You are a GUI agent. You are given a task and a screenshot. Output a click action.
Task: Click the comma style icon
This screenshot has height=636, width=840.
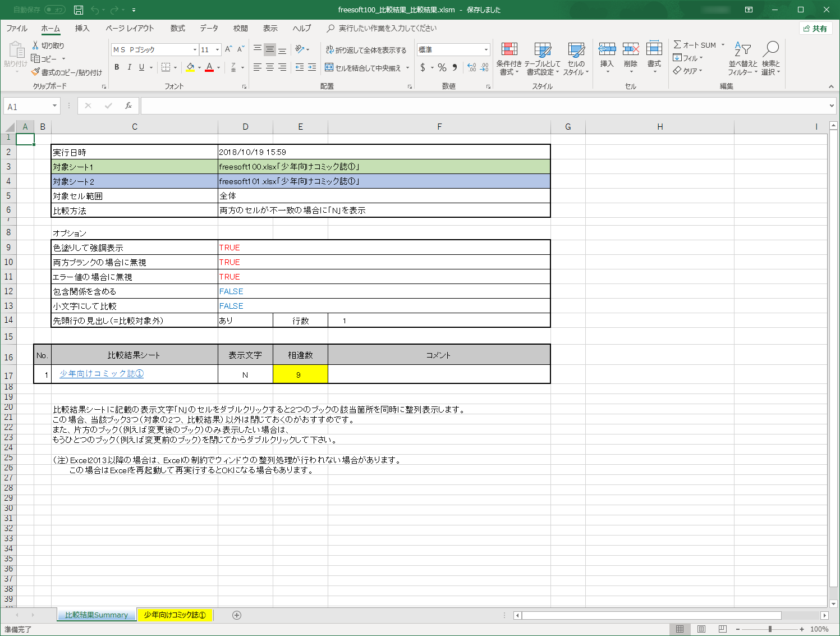455,67
